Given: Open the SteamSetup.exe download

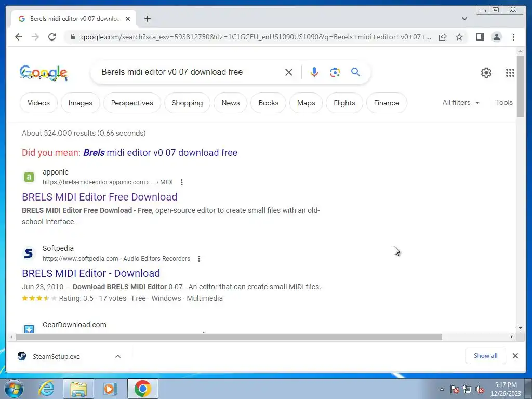Looking at the screenshot, I should (x=56, y=356).
